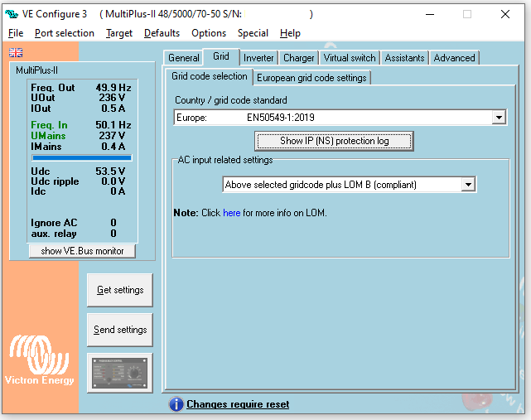Image resolution: width=531 pixels, height=420 pixels.
Task: Switch to the Charger tab
Action: pos(298,58)
